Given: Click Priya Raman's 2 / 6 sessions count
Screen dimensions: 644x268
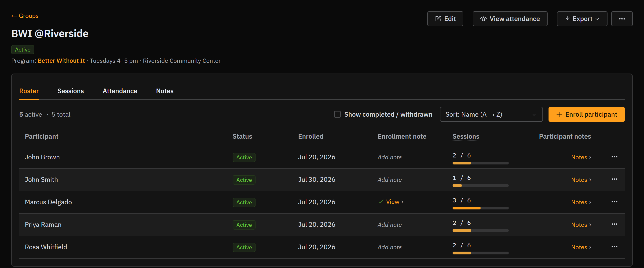Looking at the screenshot, I should coord(461,223).
